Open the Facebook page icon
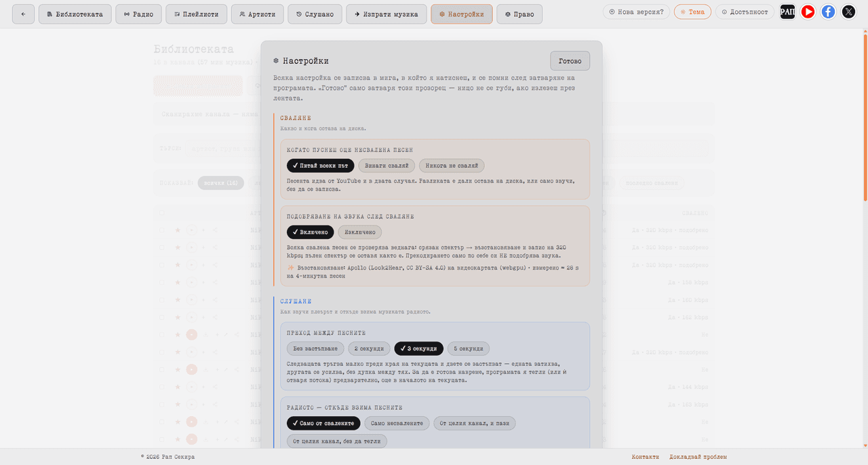 point(828,12)
